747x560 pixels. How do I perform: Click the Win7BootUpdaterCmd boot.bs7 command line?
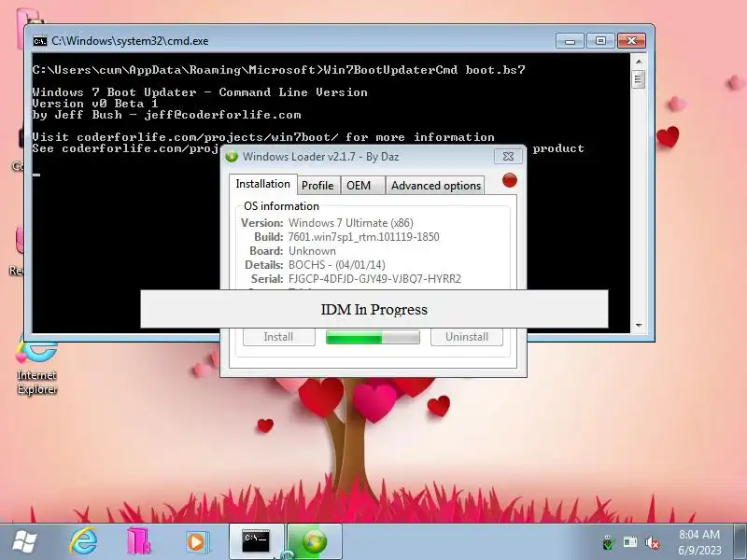coord(424,70)
